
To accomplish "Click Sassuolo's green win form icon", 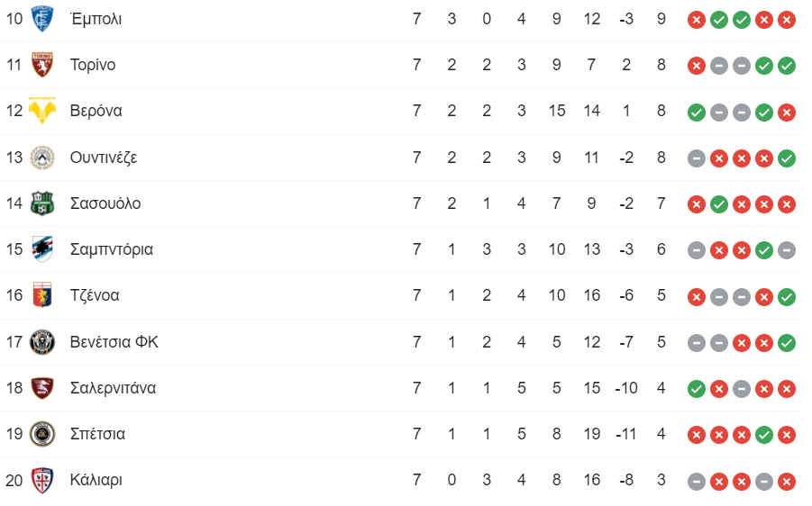I will tap(719, 205).
